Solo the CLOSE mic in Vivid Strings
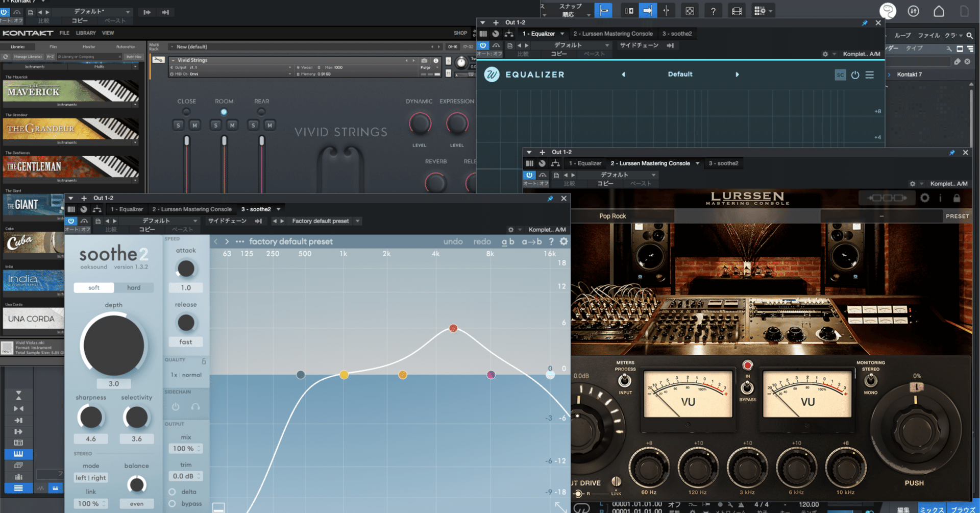 tap(178, 125)
